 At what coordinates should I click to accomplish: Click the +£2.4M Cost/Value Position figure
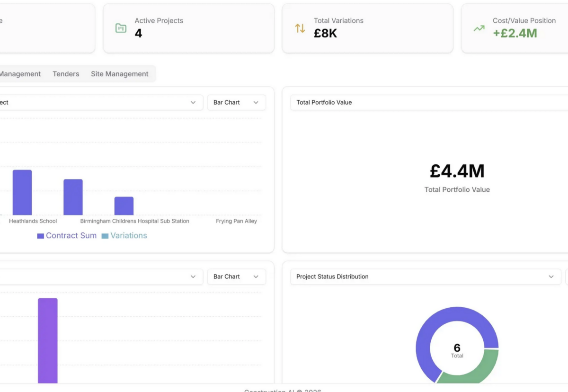(x=515, y=33)
